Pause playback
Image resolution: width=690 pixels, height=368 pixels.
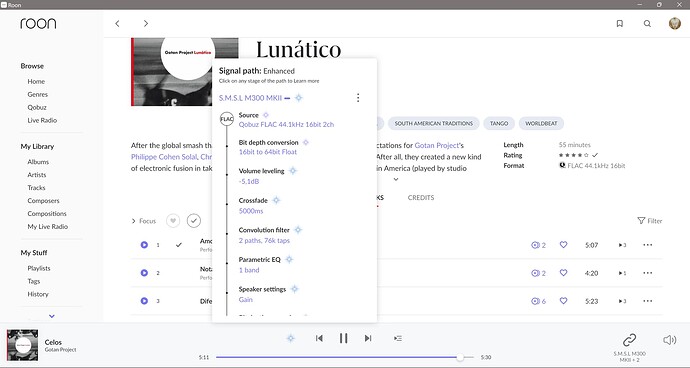pos(343,338)
